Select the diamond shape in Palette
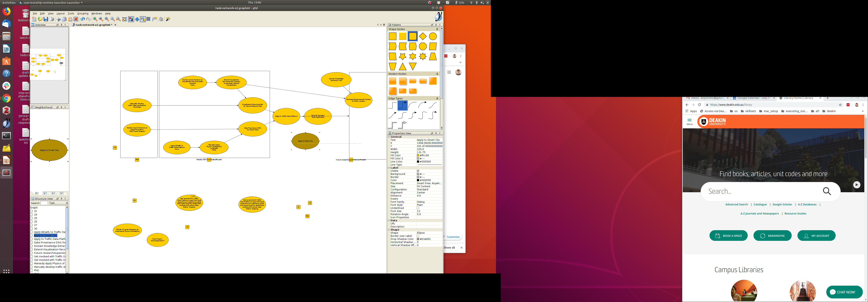Screen dimensions: 868x302 point(423,36)
